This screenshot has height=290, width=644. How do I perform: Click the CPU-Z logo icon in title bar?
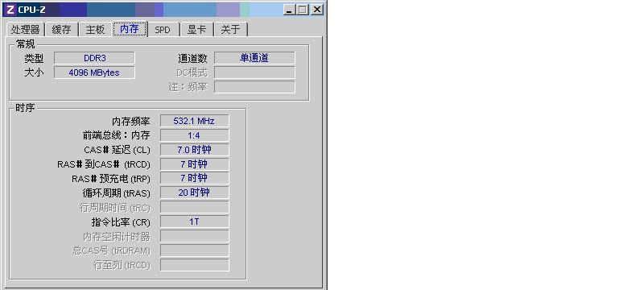point(10,10)
